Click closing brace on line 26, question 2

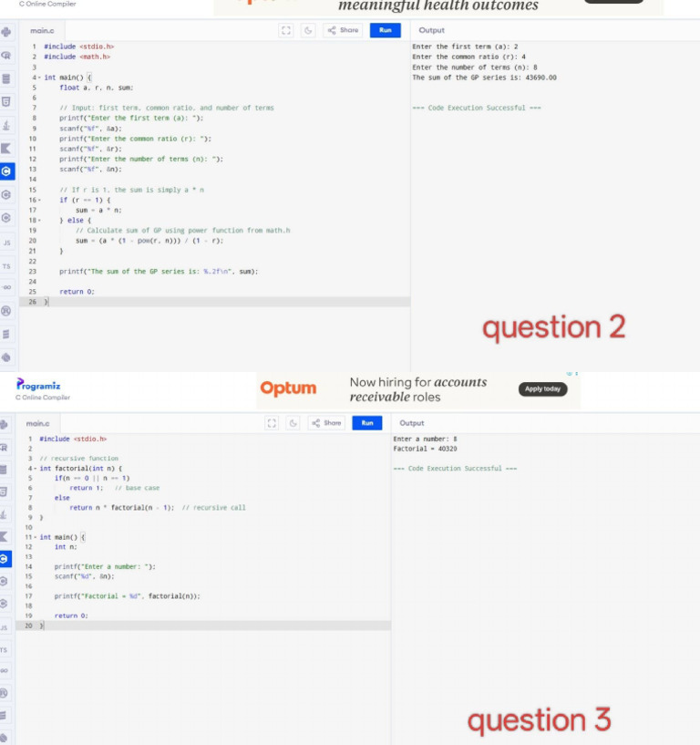[46, 302]
